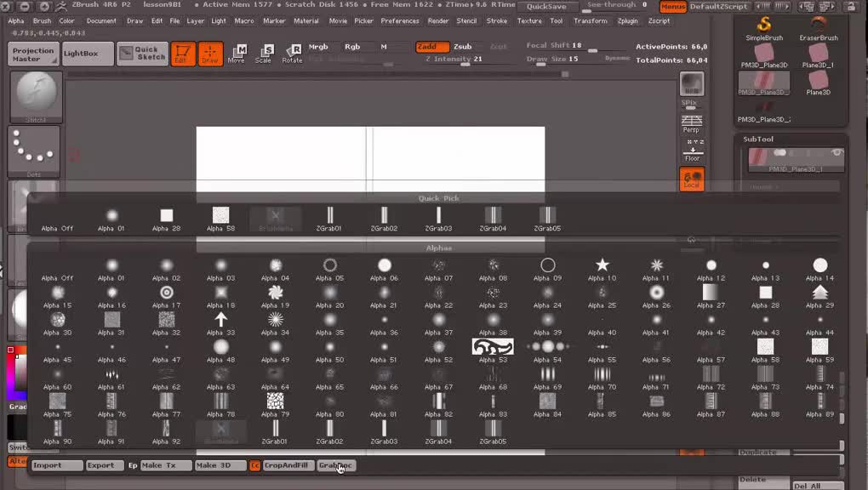
Task: Adjust the Z Intensity slider
Action: click(x=454, y=60)
